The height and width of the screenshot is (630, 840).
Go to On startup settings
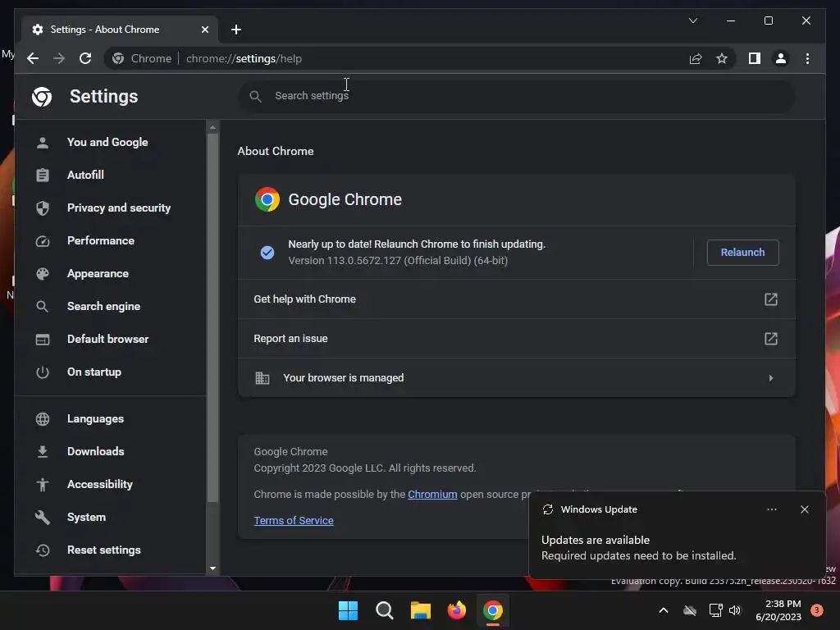[x=111, y=372]
